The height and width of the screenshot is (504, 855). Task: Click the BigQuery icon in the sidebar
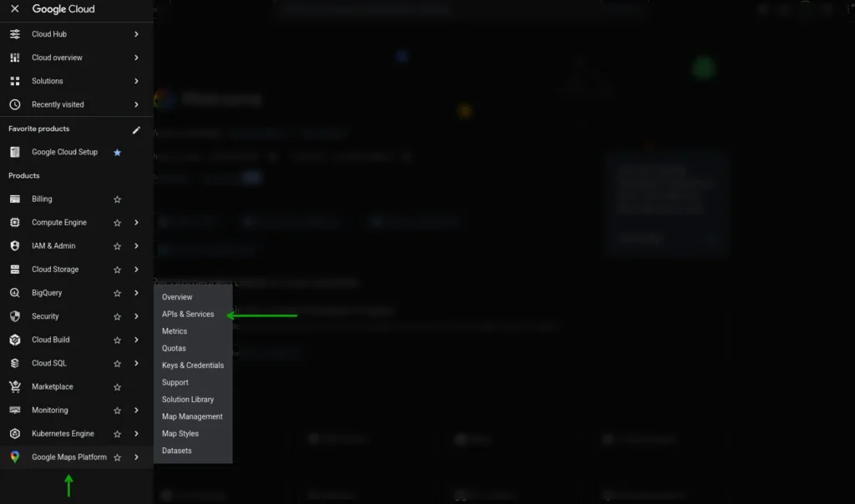coord(13,292)
